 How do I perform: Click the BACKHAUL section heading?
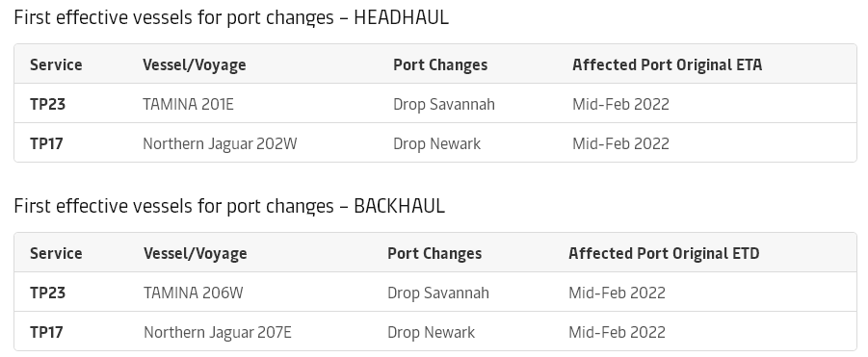[229, 206]
